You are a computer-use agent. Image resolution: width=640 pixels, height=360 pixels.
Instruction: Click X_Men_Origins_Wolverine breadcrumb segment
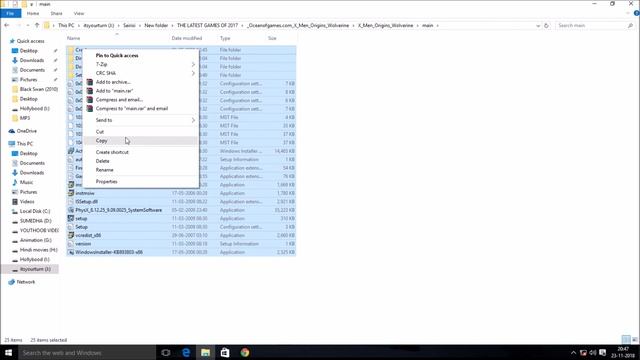pos(386,25)
